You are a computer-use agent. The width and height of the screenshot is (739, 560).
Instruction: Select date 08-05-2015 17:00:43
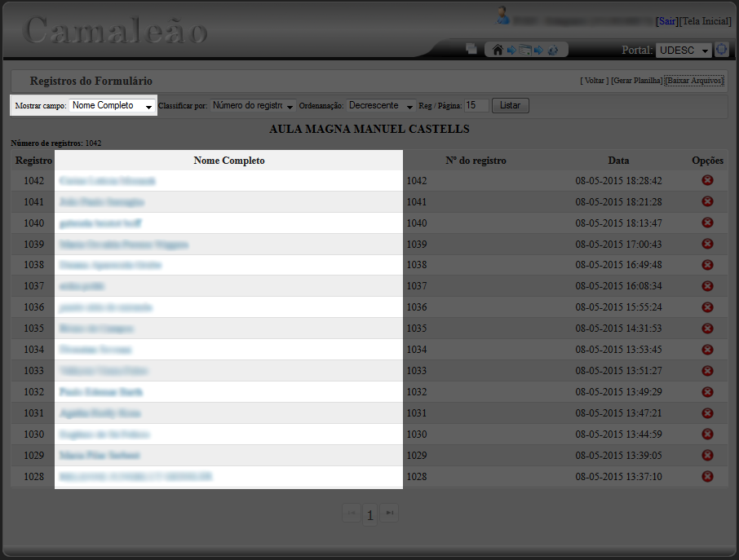click(x=618, y=245)
